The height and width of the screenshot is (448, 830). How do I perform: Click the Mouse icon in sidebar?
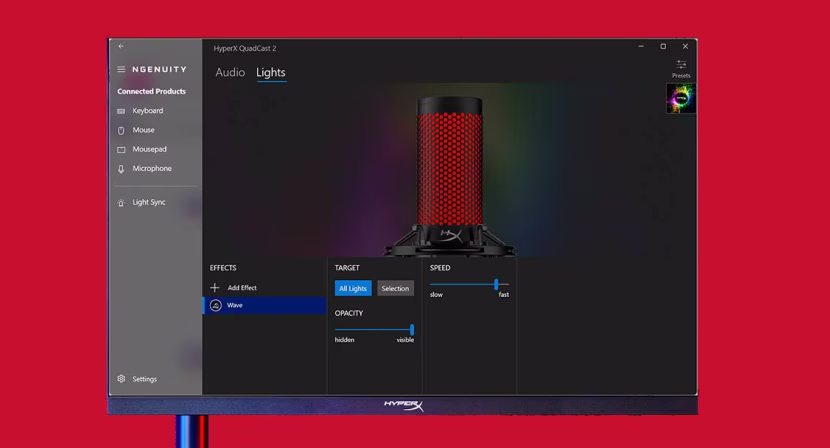pyautogui.click(x=121, y=130)
